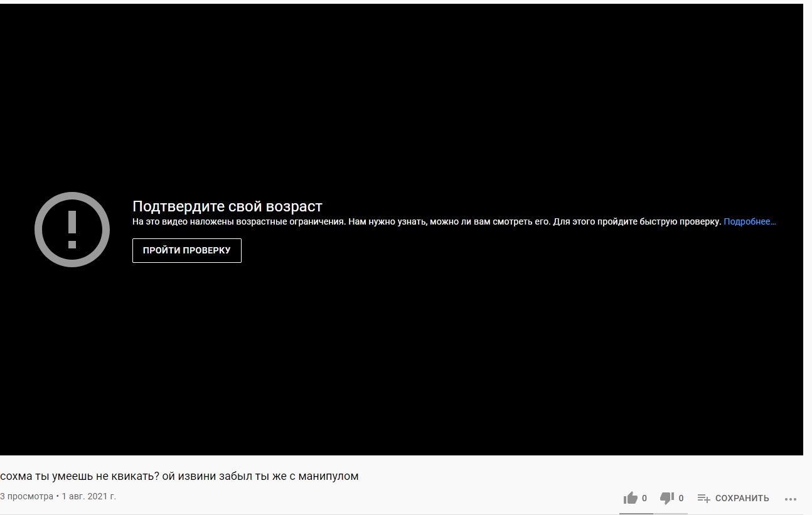The image size is (812, 515).
Task: Click the ПРОЙТИ ПРОВЕРКУ button
Action: point(186,250)
